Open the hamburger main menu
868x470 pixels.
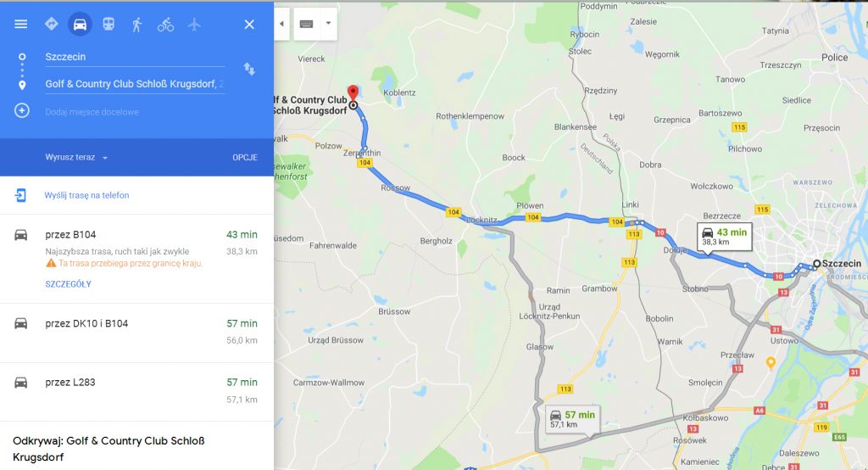[x=20, y=25]
